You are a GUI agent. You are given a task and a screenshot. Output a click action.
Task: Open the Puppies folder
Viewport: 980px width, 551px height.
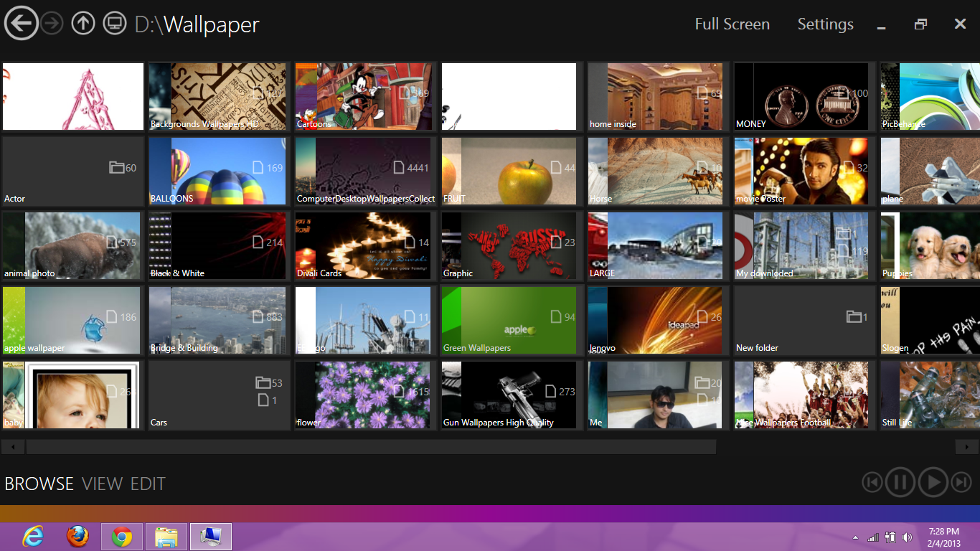[930, 245]
